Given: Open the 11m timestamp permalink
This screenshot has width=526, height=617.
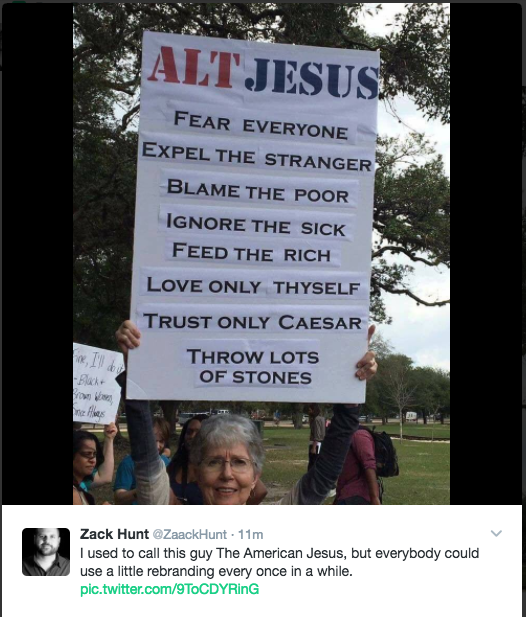Looking at the screenshot, I should (251, 534).
